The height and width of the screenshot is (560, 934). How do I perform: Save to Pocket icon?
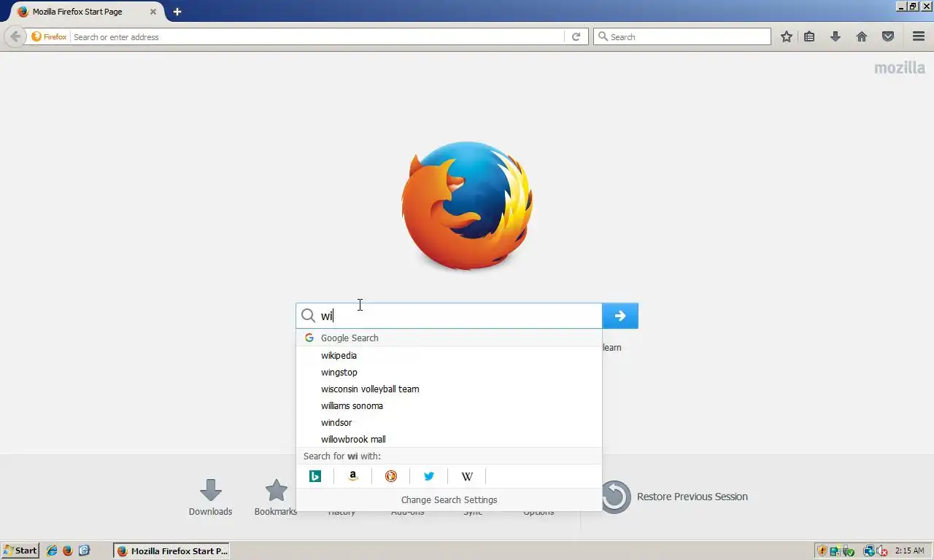(x=888, y=36)
